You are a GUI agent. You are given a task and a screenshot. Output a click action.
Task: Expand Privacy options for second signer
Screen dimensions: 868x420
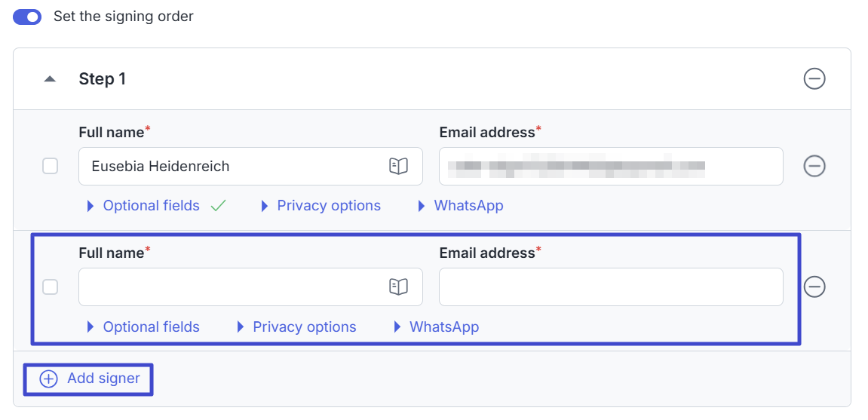click(304, 327)
